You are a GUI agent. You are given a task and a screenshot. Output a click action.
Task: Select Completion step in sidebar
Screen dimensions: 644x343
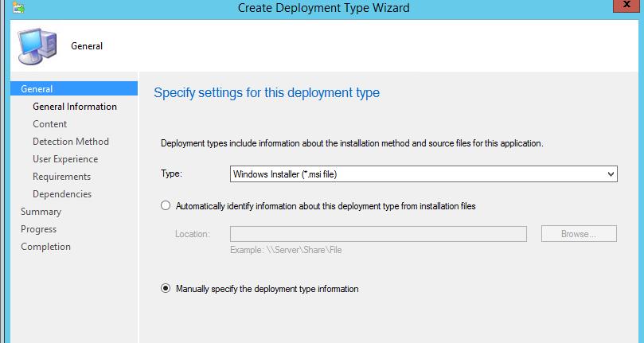[x=46, y=247]
